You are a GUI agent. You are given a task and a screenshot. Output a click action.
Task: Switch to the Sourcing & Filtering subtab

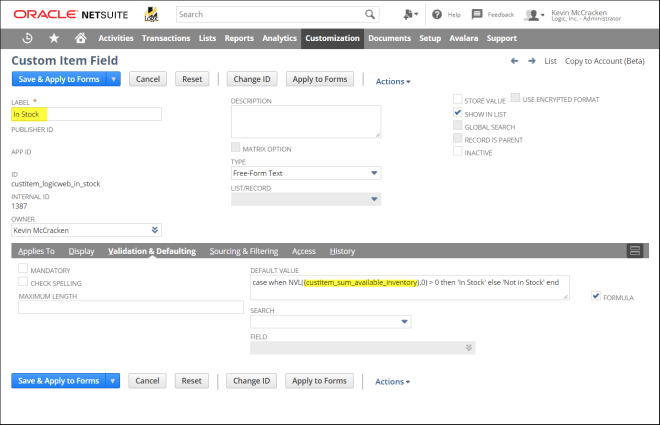(x=244, y=251)
